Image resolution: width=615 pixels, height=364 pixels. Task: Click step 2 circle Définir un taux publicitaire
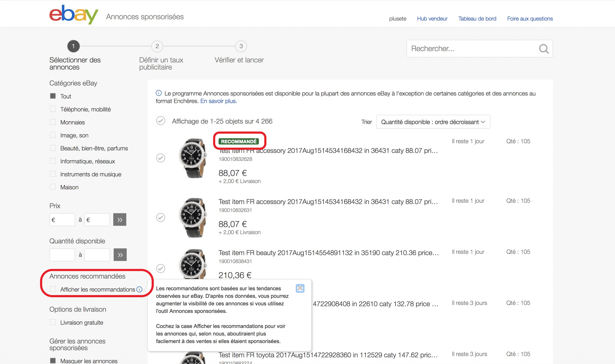click(157, 46)
